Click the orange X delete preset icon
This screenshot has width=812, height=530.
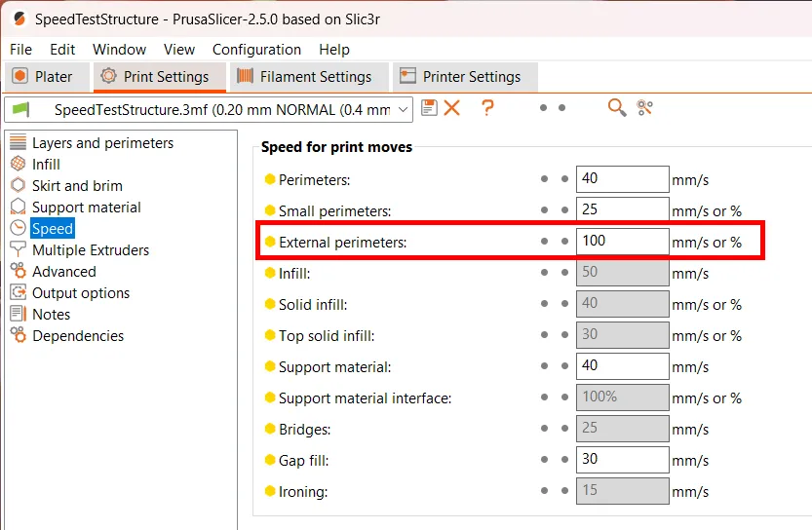coord(452,108)
